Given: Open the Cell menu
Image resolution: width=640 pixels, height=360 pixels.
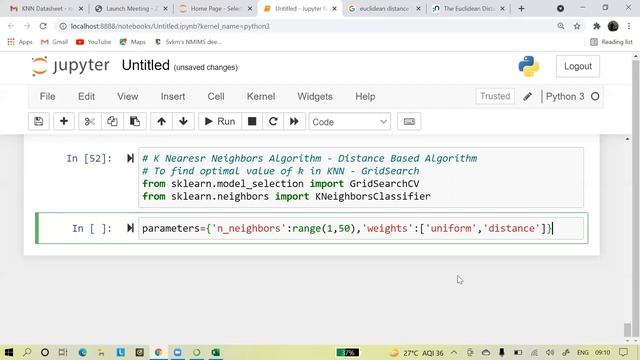Looking at the screenshot, I should click(x=216, y=97).
